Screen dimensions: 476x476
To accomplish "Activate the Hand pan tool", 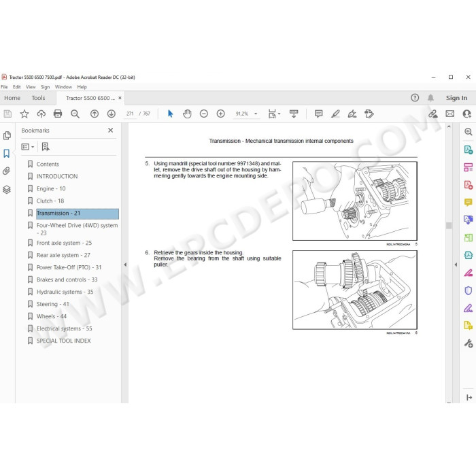I will click(187, 114).
